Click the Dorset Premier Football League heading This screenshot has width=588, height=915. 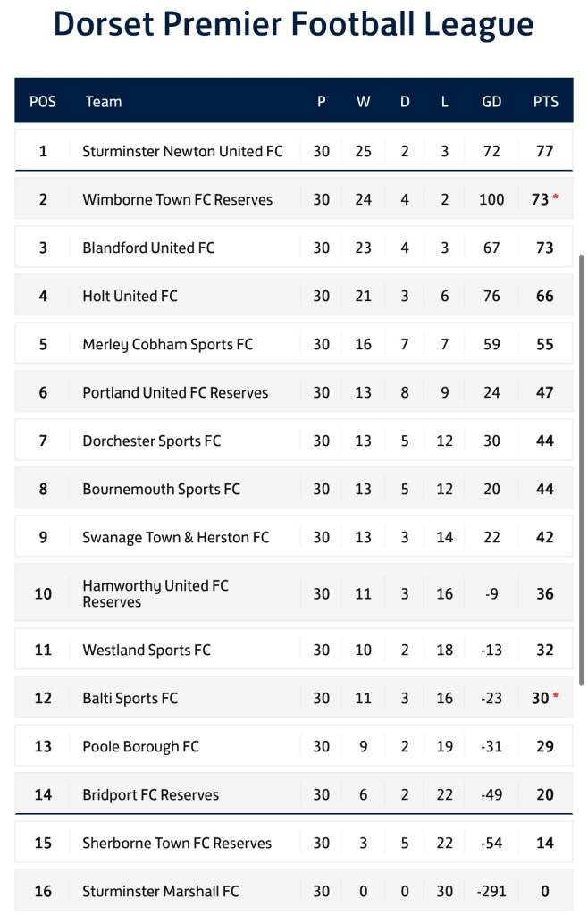pos(293,24)
